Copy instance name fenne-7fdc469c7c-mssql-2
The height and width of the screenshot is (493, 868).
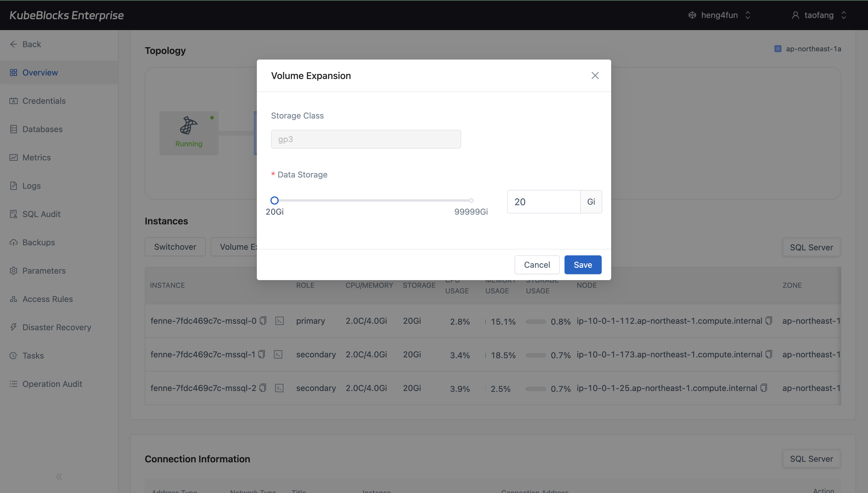(x=263, y=388)
